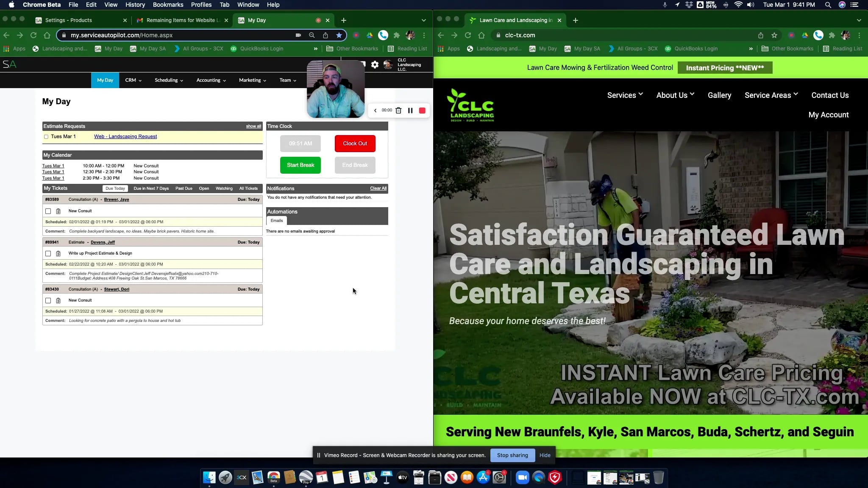Click Stop sharing button

coord(512,455)
